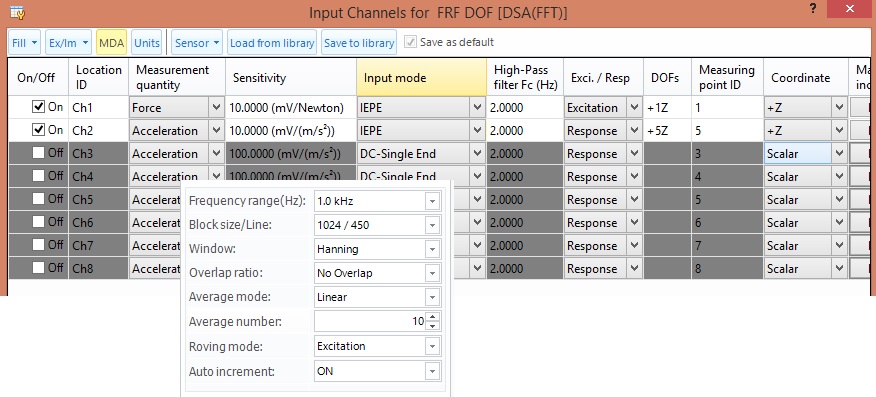Enable the Ch4 channel checkbox

pyautogui.click(x=38, y=176)
